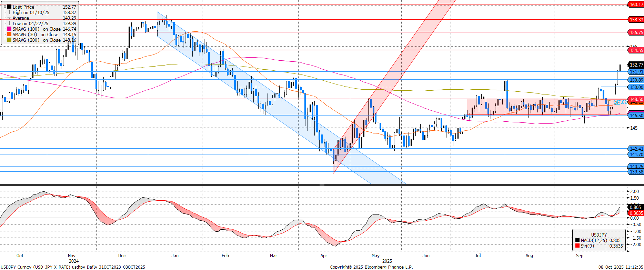The height and width of the screenshot is (270, 644).
Task: Select the magenta SMAVG (100) swatch
Action: [9, 29]
